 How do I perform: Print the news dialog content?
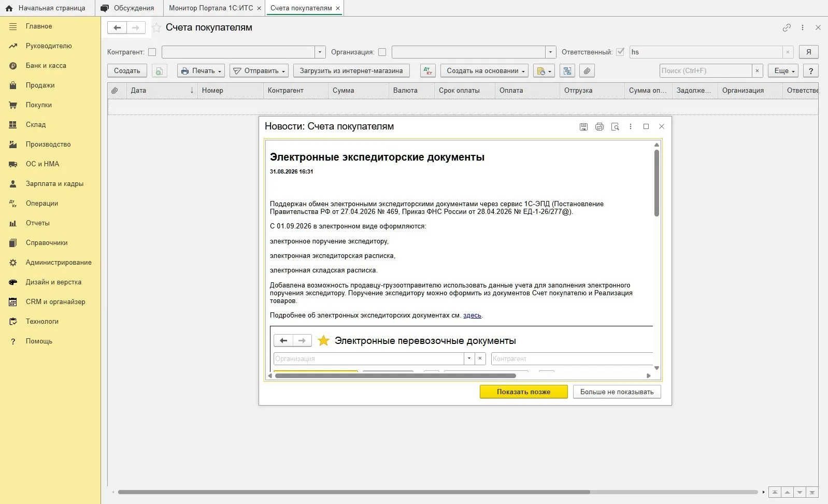point(599,126)
